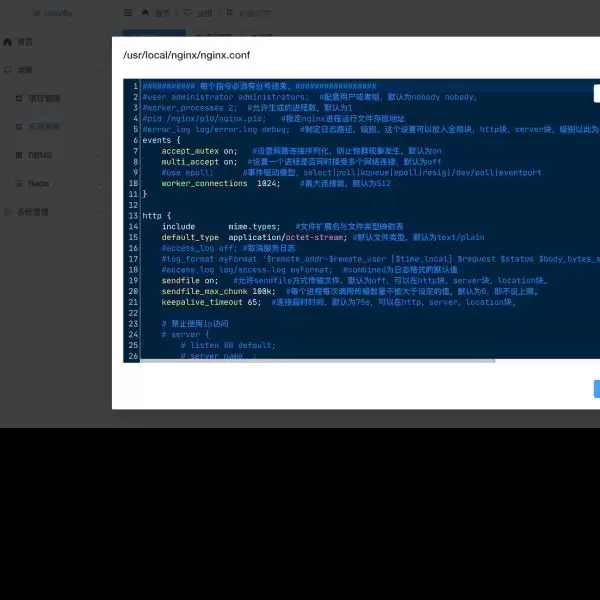Click the monitor icon in the breadcrumb
Image resolution: width=600 pixels, height=600 pixels.
click(x=188, y=13)
